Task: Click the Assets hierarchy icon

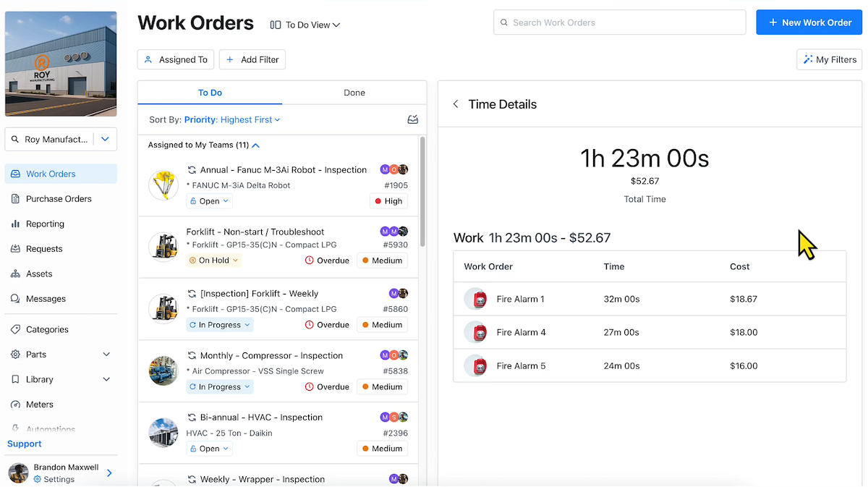Action: tap(15, 274)
